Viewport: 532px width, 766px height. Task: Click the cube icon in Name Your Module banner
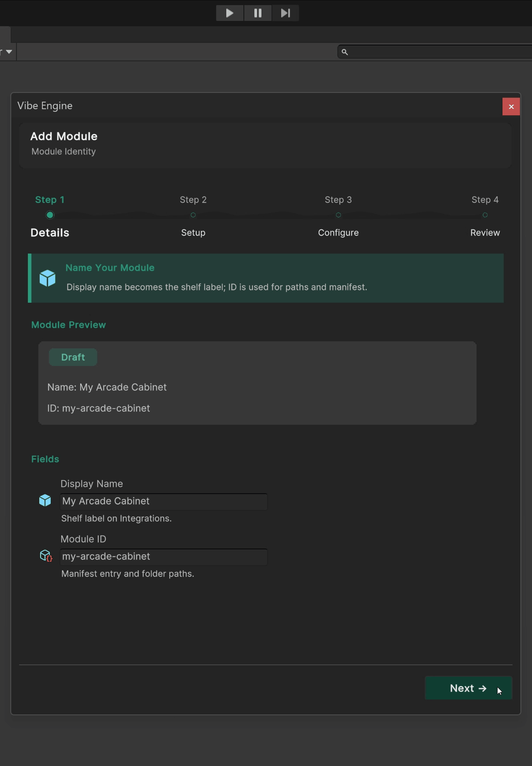[48, 278]
